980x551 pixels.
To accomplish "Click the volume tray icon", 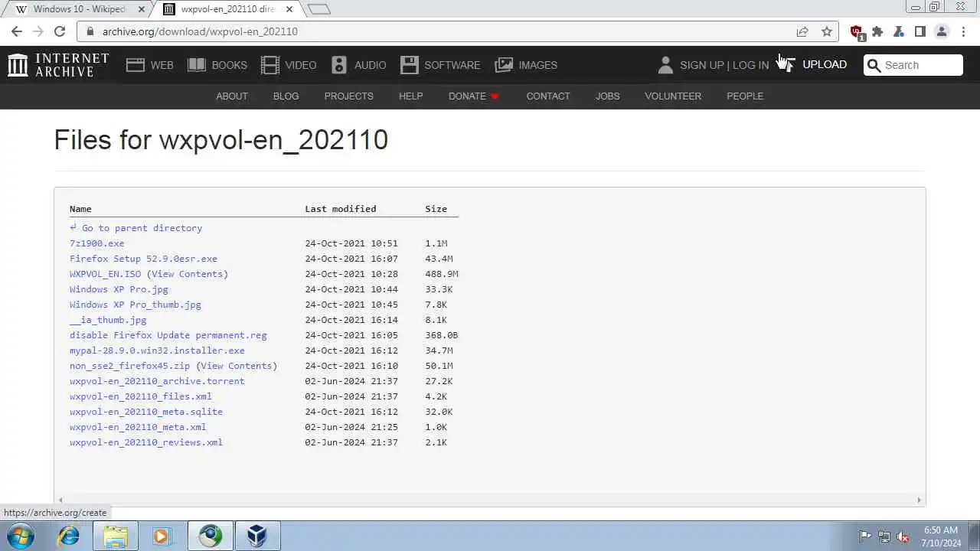I will pos(903,536).
